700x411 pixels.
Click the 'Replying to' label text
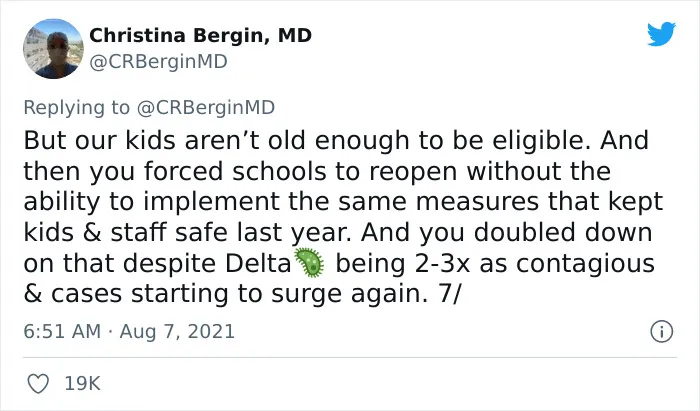point(76,108)
